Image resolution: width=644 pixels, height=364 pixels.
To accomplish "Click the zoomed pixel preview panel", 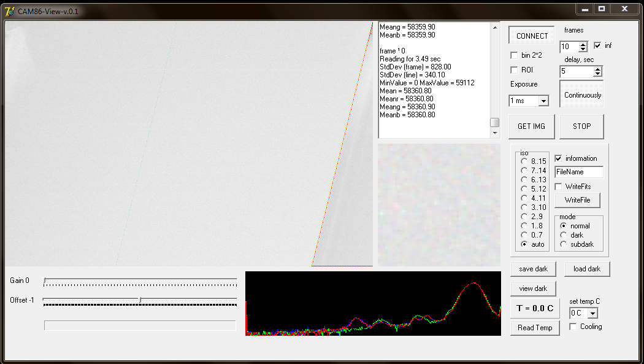I will (x=439, y=204).
